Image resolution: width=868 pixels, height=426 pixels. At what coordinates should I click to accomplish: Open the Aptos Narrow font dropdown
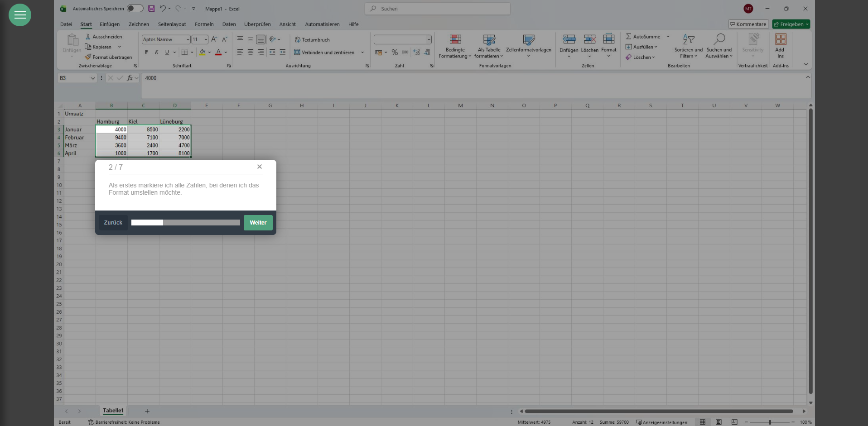click(188, 40)
